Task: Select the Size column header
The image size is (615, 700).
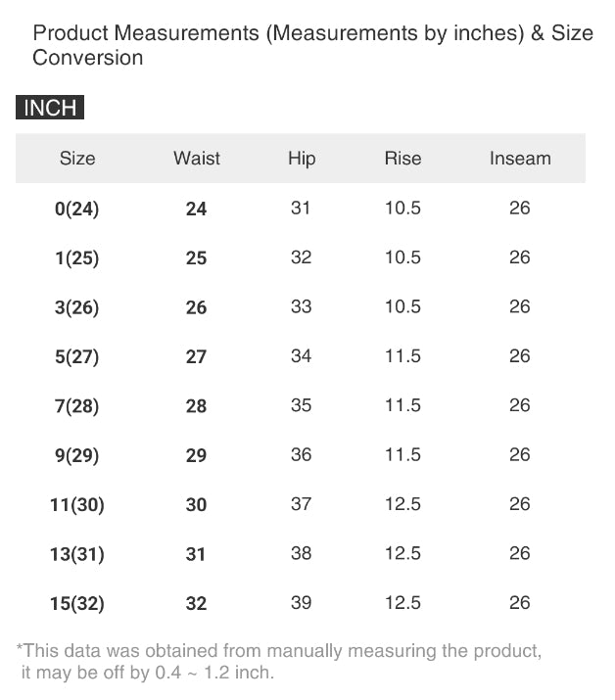Action: click(x=77, y=159)
